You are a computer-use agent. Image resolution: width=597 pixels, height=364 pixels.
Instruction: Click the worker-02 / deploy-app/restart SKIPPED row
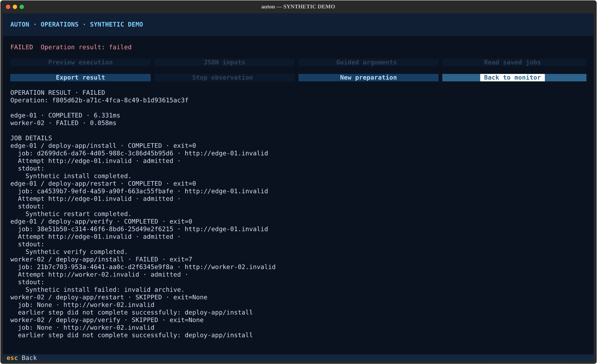(x=109, y=297)
